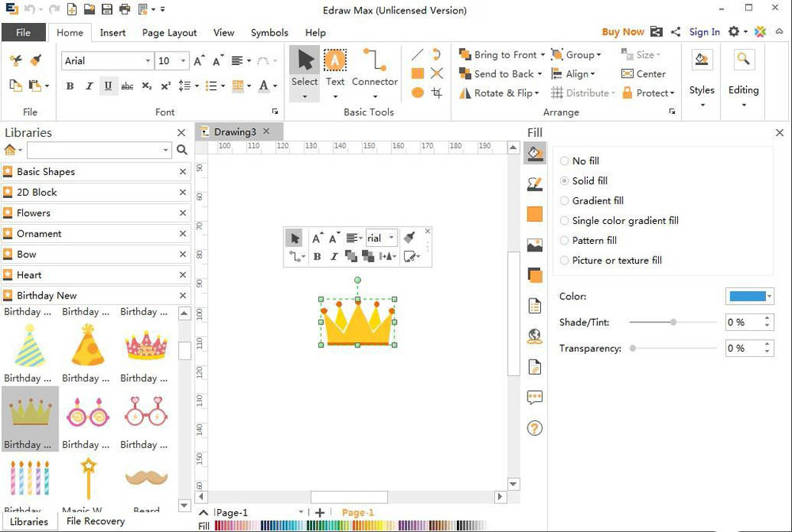Select the No fill radio option

(x=565, y=161)
